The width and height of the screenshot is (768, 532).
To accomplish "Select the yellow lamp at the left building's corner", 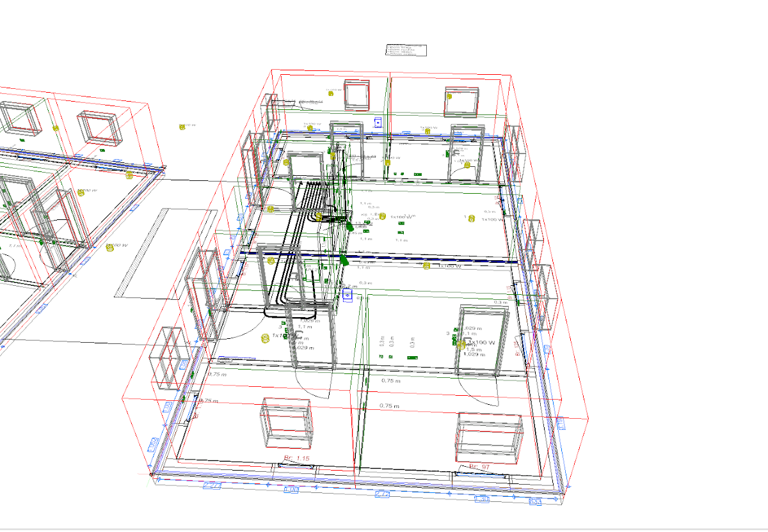I will tap(129, 174).
